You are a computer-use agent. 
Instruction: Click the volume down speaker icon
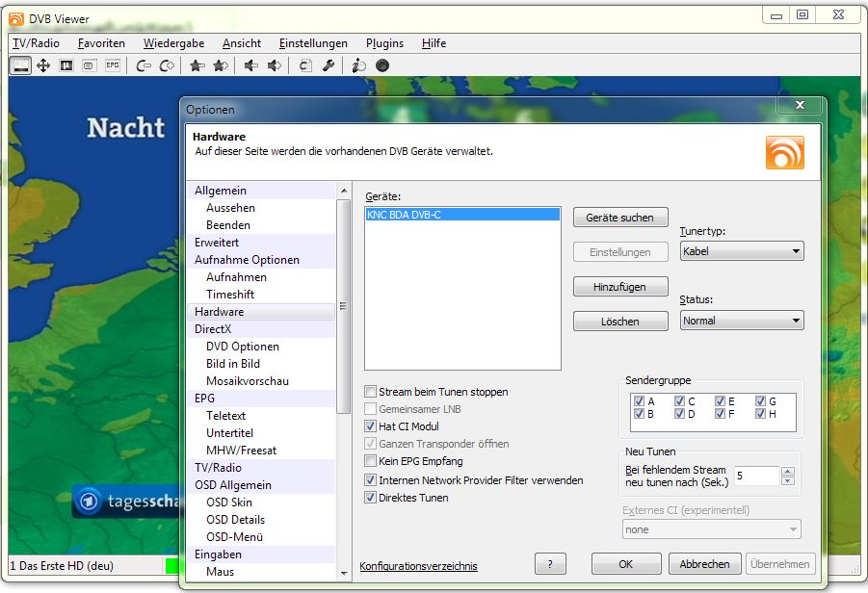[250, 65]
